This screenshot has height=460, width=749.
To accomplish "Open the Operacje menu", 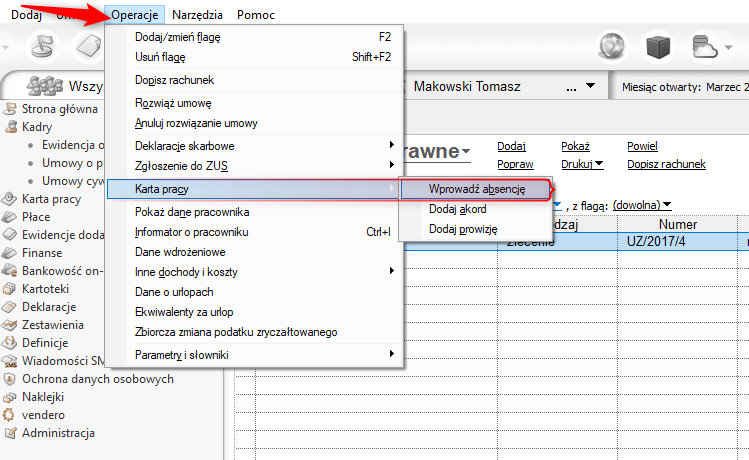I will [135, 15].
